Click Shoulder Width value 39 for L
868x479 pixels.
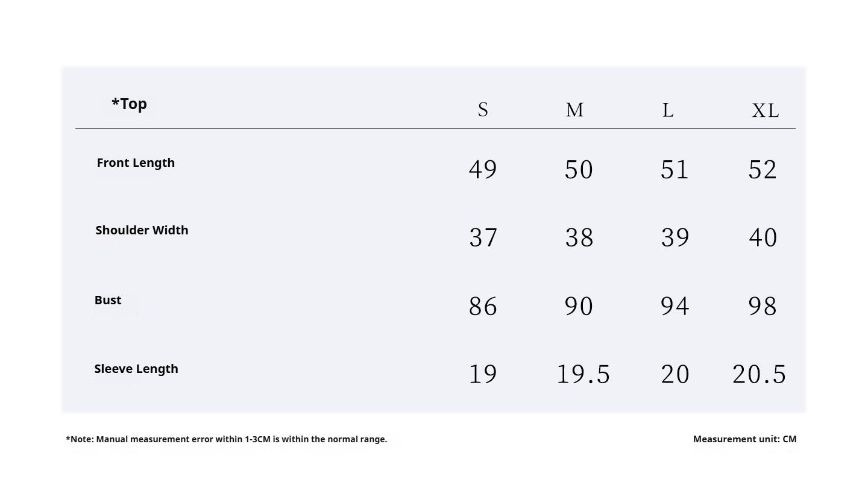coord(675,237)
